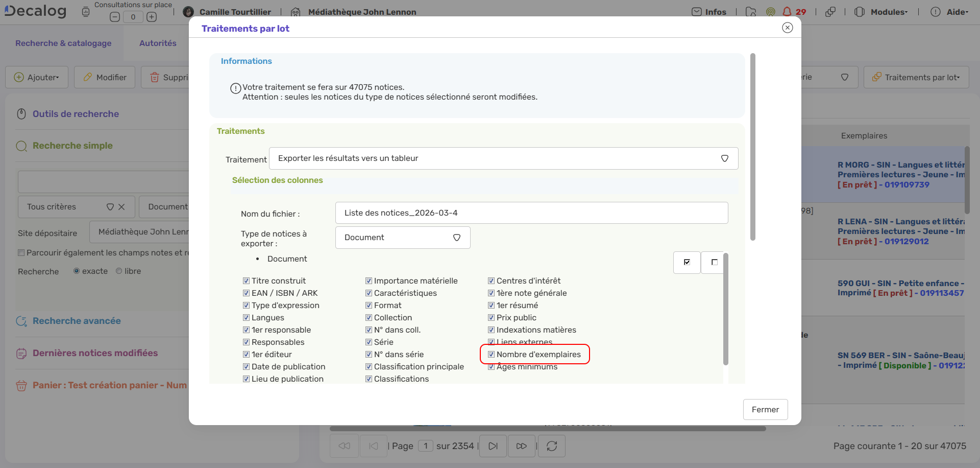Image resolution: width=980 pixels, height=468 pixels.
Task: Click the Supprimer trash icon
Action: pyautogui.click(x=156, y=77)
